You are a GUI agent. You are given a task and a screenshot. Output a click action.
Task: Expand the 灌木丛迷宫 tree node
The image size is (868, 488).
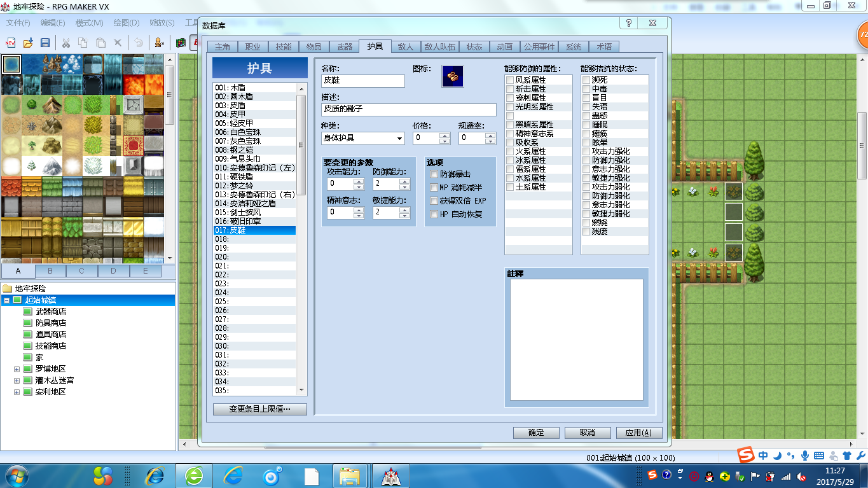(x=17, y=380)
